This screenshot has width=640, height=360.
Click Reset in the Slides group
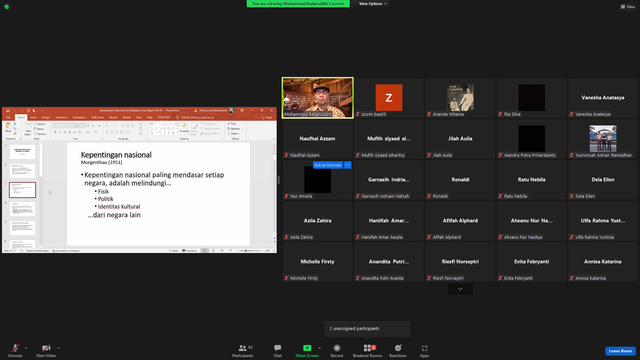(39, 129)
